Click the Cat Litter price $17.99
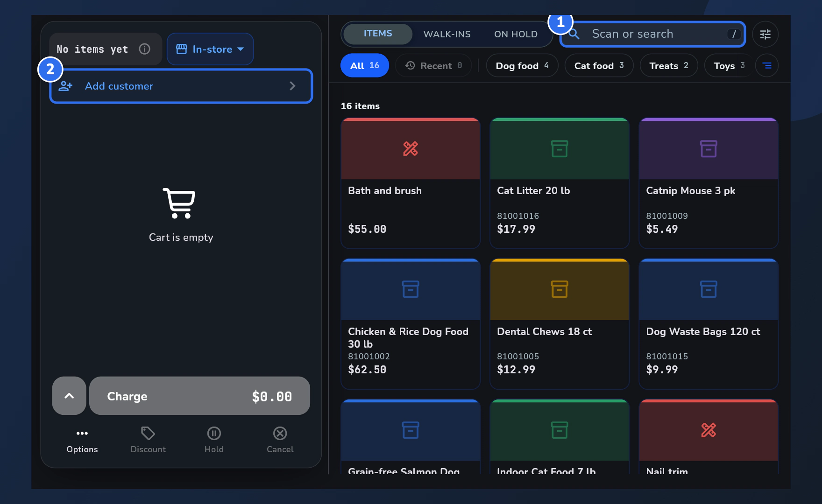Image resolution: width=822 pixels, height=504 pixels. pos(516,229)
